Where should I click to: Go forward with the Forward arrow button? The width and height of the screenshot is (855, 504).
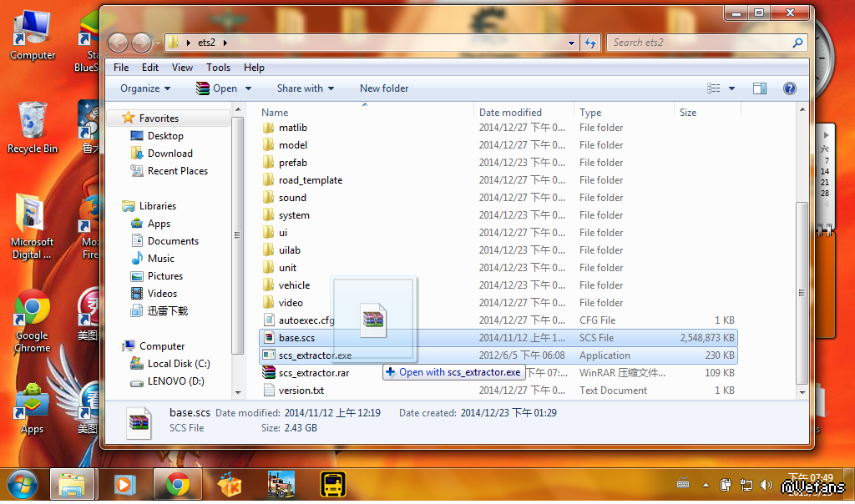coord(142,43)
